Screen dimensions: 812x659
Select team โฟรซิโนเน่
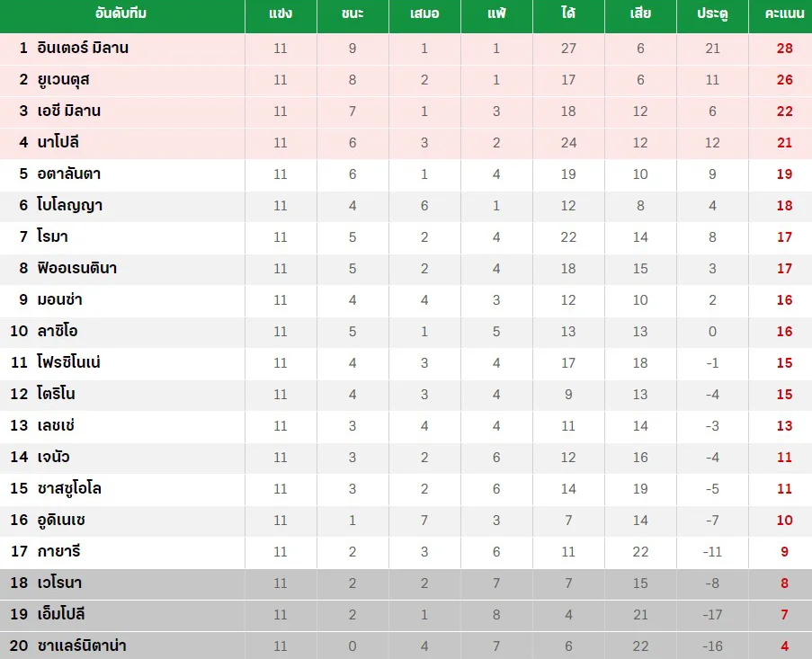[x=69, y=361]
